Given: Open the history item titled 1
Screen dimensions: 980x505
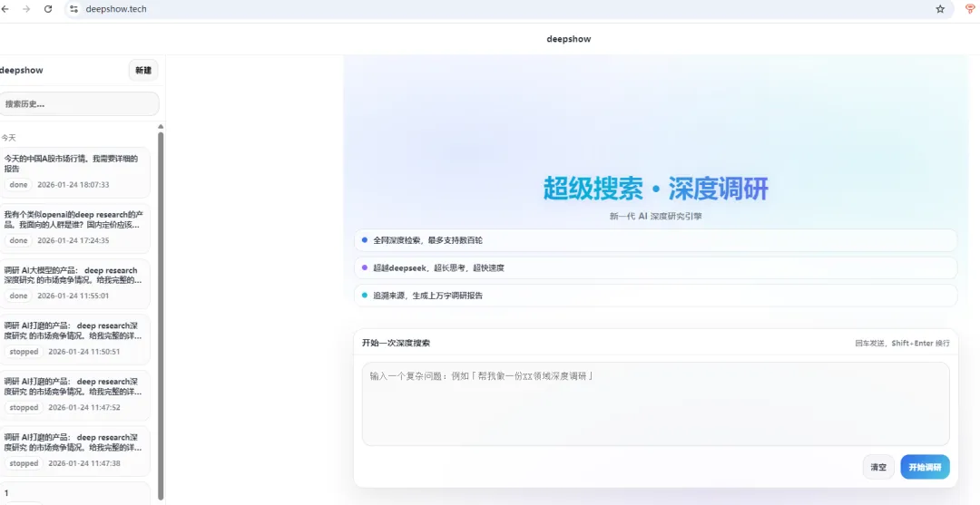Looking at the screenshot, I should pyautogui.click(x=74, y=493).
